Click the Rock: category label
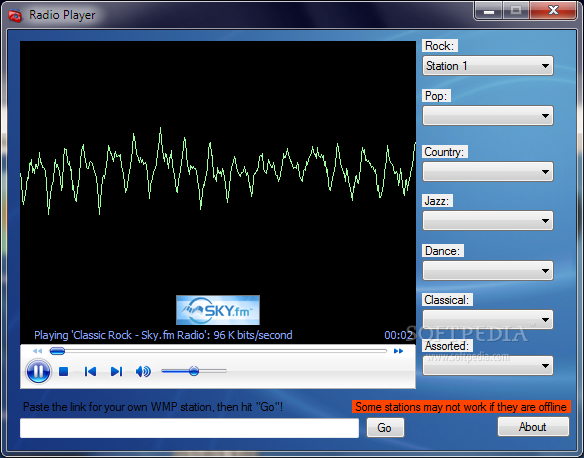This screenshot has height=458, width=584. pyautogui.click(x=440, y=46)
